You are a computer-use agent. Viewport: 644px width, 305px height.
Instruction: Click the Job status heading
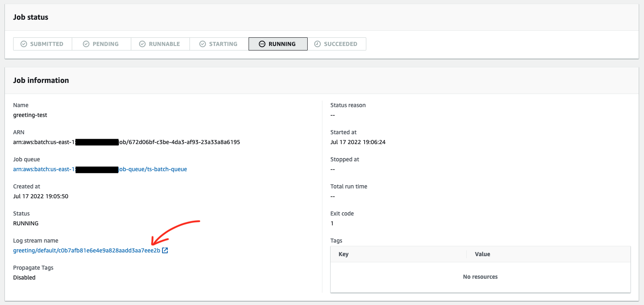point(31,17)
